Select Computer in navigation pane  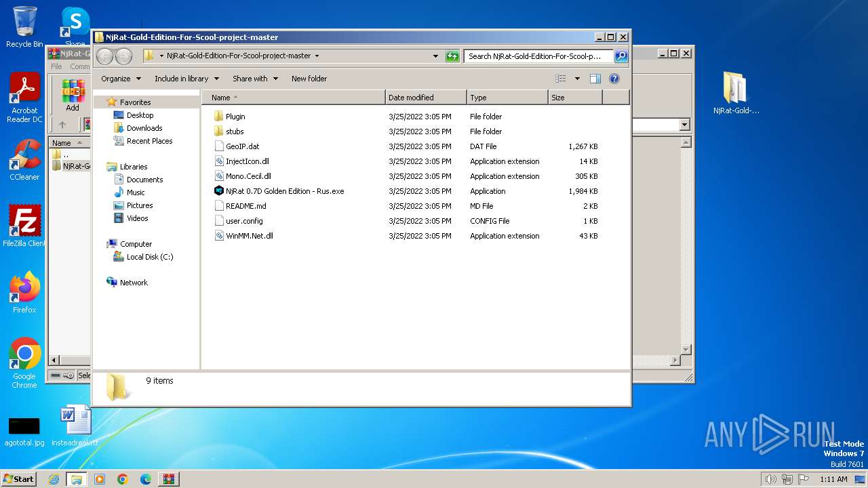point(136,244)
